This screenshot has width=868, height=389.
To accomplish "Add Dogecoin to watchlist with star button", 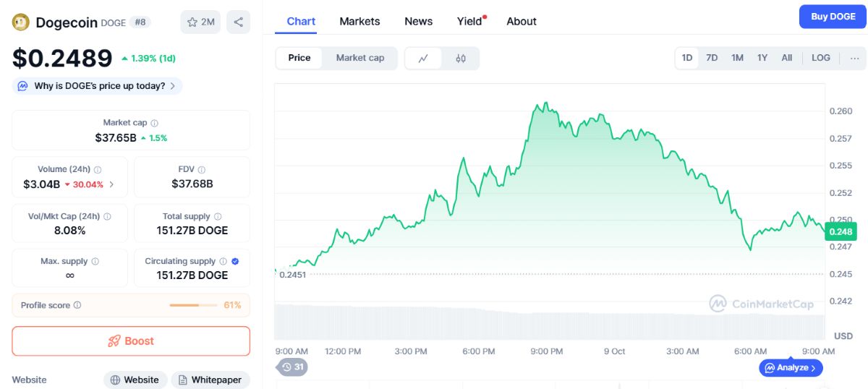I will click(200, 22).
